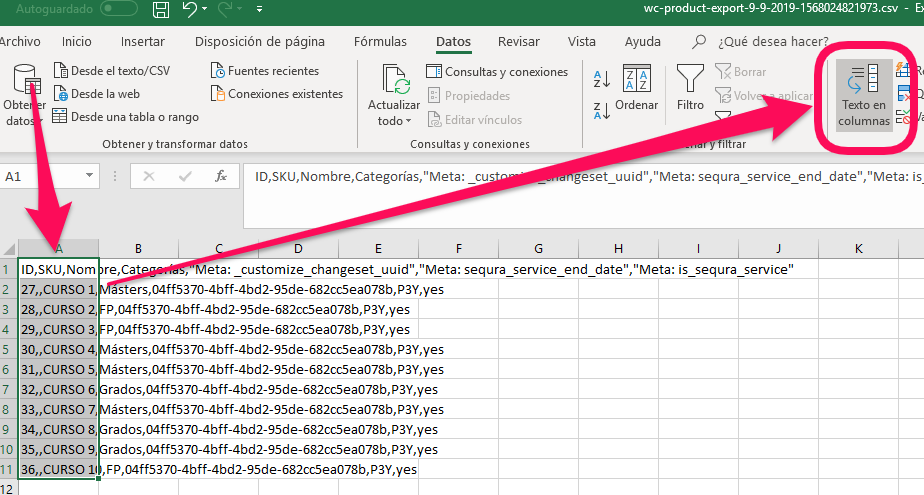The height and width of the screenshot is (495, 924).
Task: Click the Select All corner triangle
Action: tap(9, 249)
